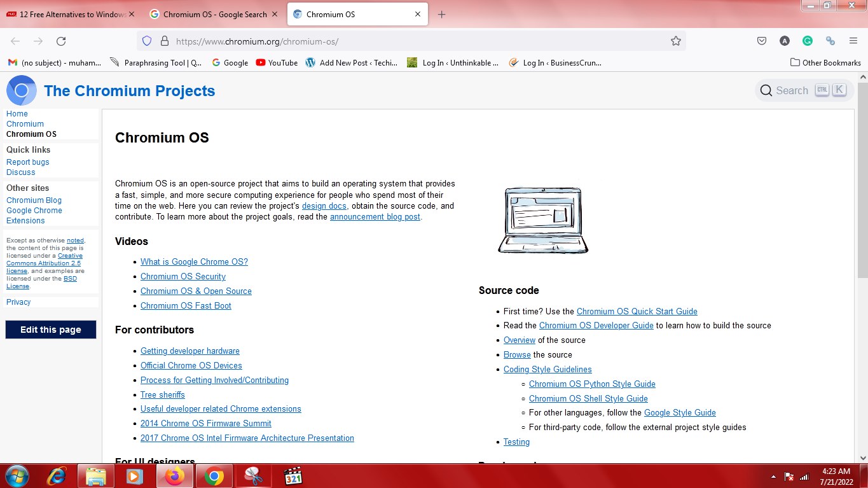Open Coding Style Guidelines link
The image size is (868, 488).
[548, 370]
